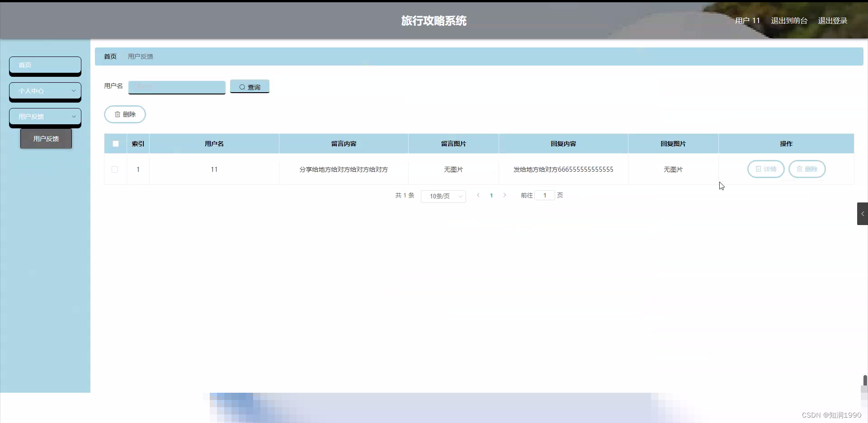Select page 1 in the pagination

(491, 195)
